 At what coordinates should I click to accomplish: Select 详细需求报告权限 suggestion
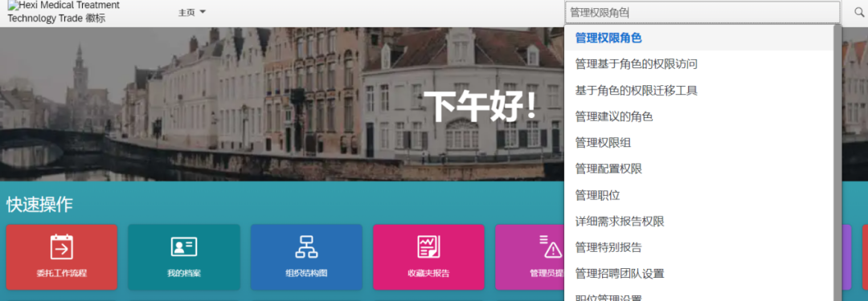(x=698, y=222)
